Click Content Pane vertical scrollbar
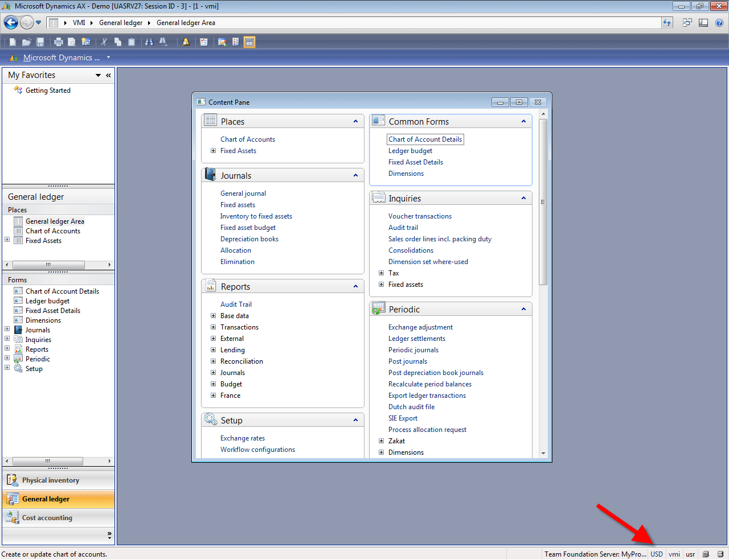This screenshot has height=560, width=729. coord(543,202)
